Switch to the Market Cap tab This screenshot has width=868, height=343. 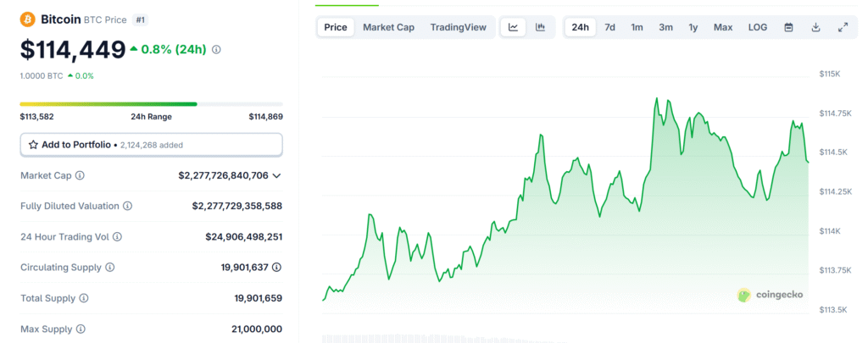pos(388,27)
